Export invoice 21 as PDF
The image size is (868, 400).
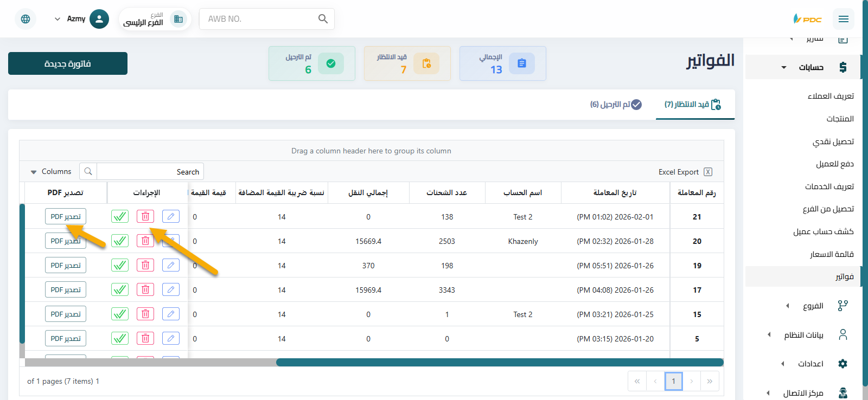point(66,216)
